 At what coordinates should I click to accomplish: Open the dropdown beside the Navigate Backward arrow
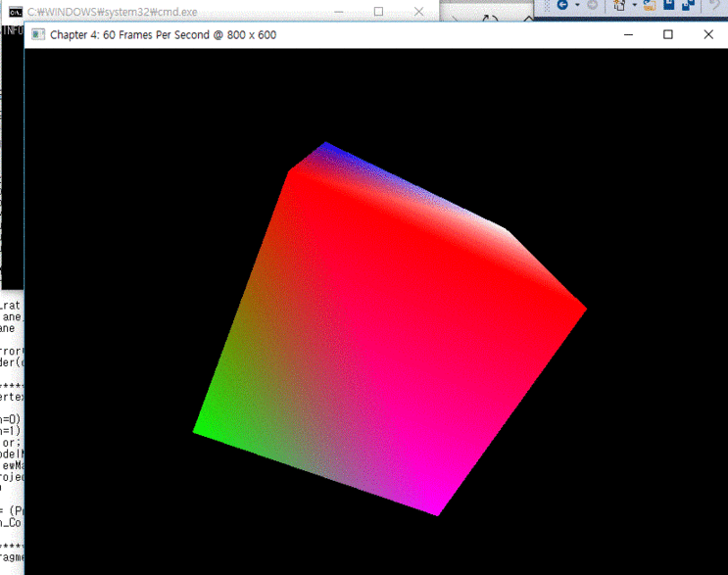pyautogui.click(x=577, y=6)
